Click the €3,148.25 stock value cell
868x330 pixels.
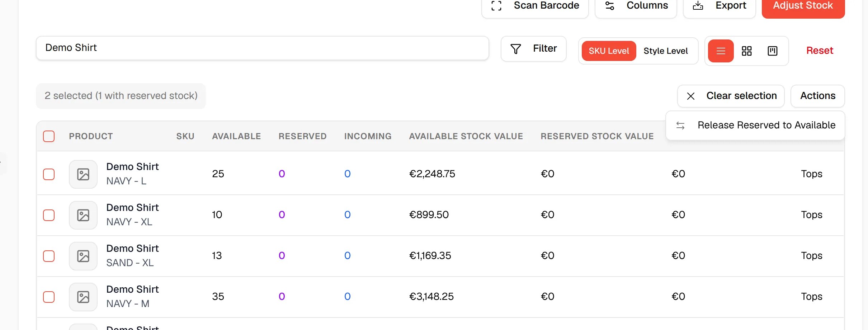pos(431,297)
